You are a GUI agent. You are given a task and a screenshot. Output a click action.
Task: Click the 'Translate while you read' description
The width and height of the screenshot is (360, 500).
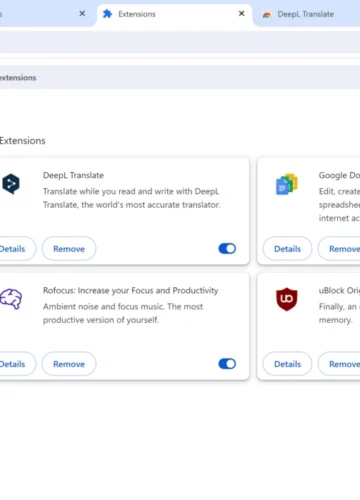pyautogui.click(x=132, y=198)
